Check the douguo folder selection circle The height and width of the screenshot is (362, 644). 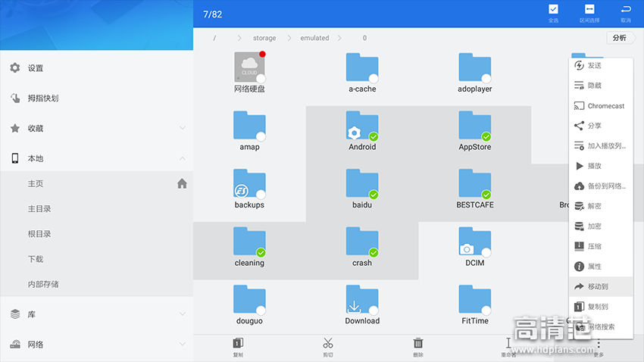(261, 311)
